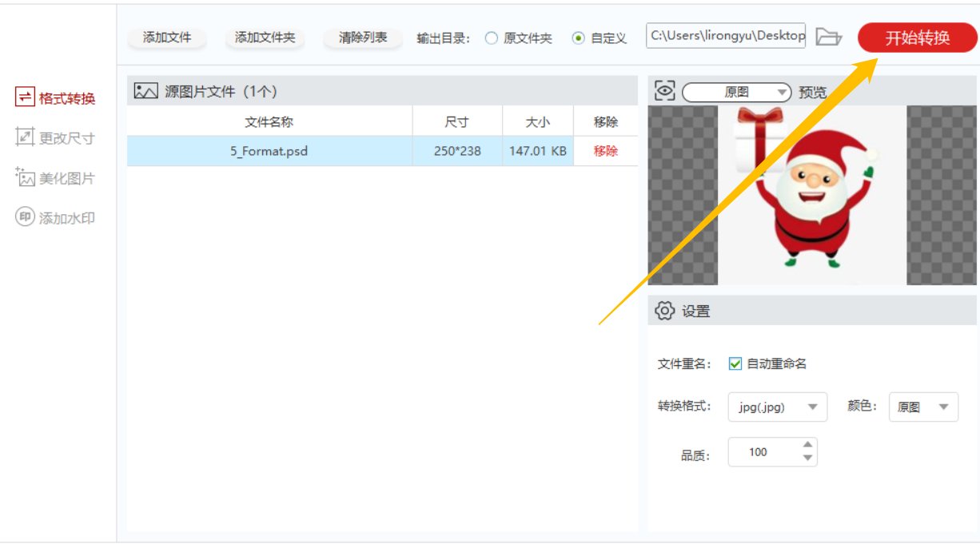The width and height of the screenshot is (980, 552).
Task: Click the preview eye icon above the image
Action: (x=666, y=91)
